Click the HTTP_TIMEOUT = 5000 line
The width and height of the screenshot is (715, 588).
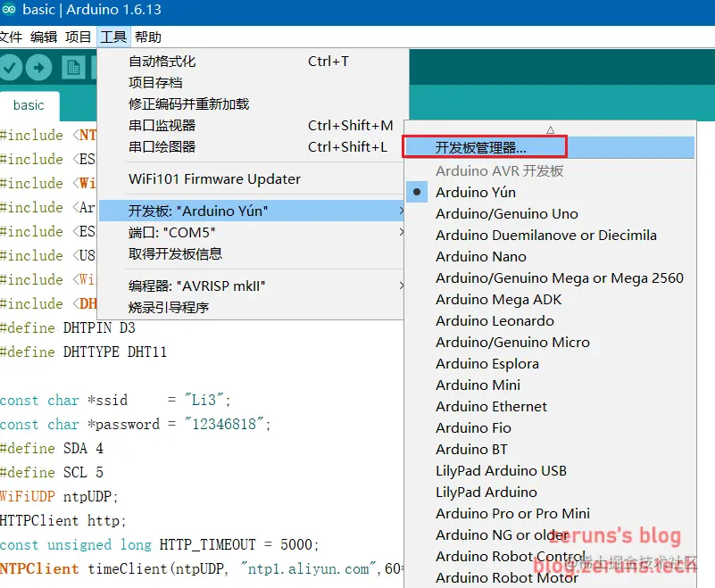[x=160, y=544]
